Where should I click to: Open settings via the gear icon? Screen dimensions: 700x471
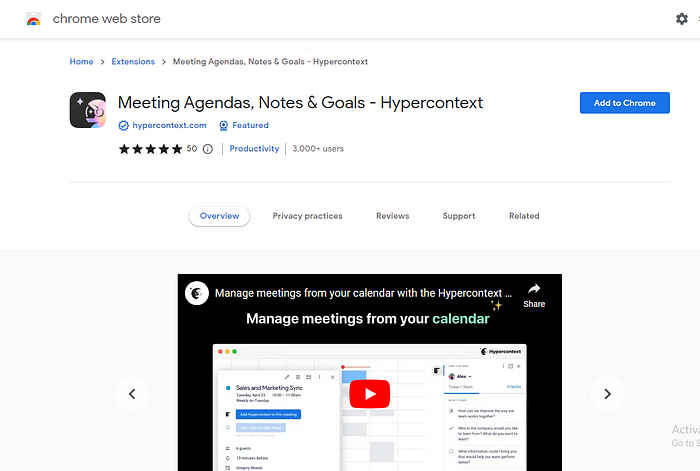click(x=682, y=19)
